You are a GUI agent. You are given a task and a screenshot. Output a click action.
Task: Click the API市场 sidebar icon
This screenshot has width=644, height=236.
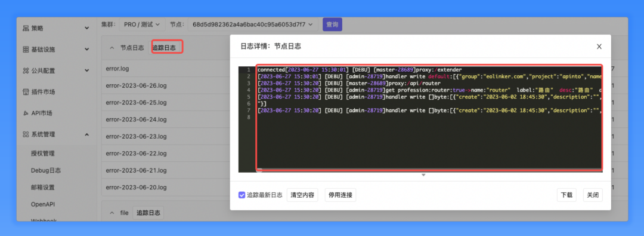(26, 113)
